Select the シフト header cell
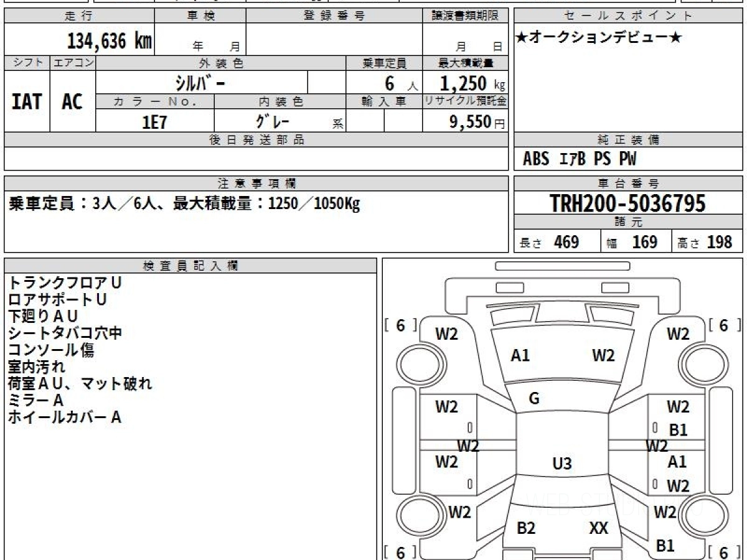This screenshot has width=747, height=560. pos(27,63)
